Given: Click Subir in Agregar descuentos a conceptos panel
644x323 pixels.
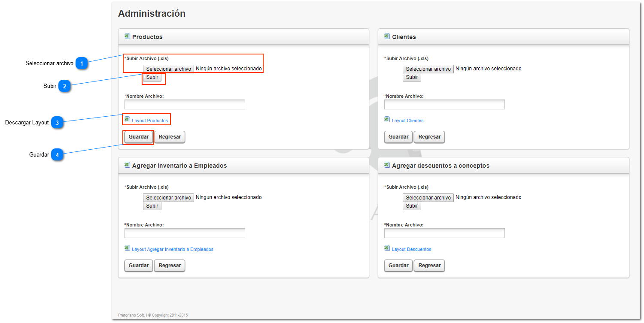Looking at the screenshot, I should pos(412,206).
